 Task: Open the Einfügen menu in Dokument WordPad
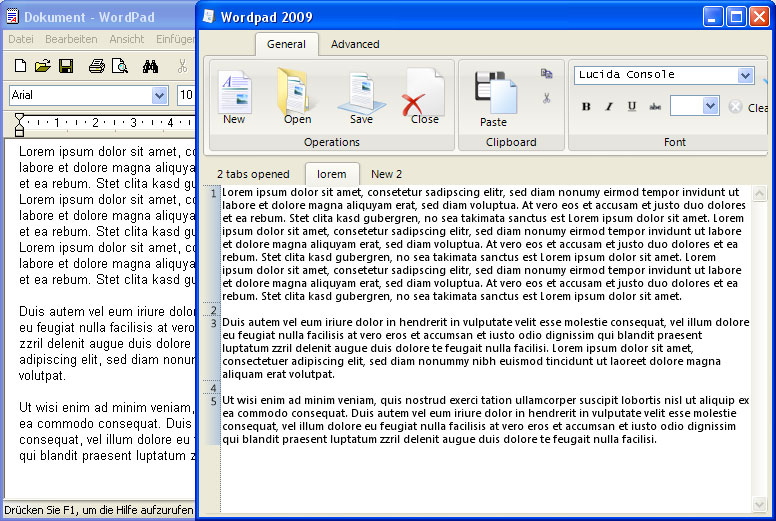click(x=175, y=39)
